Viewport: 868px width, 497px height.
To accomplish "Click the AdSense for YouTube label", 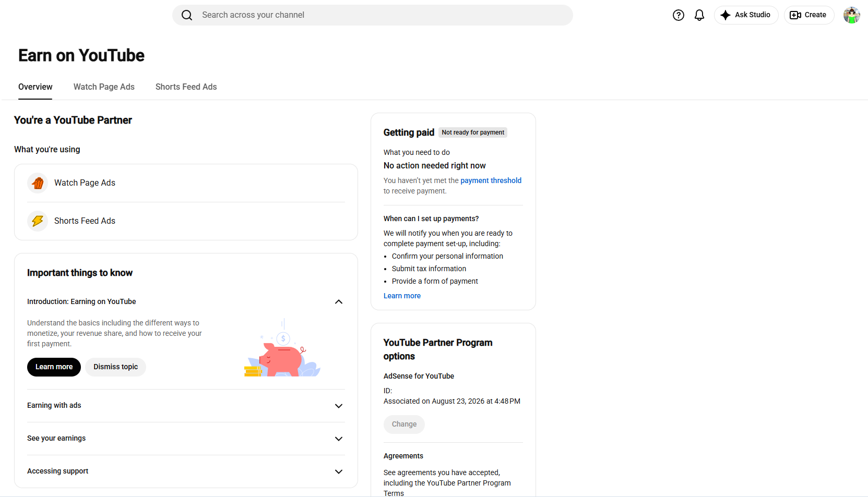I will pos(419,376).
